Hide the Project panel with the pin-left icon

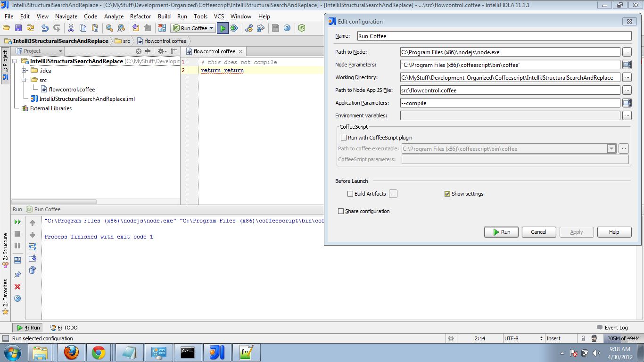[174, 51]
